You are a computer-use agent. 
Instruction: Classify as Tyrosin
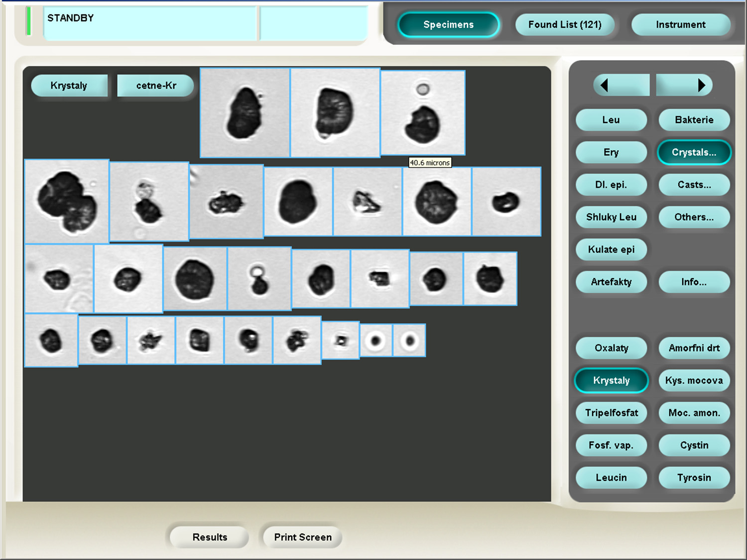694,477
